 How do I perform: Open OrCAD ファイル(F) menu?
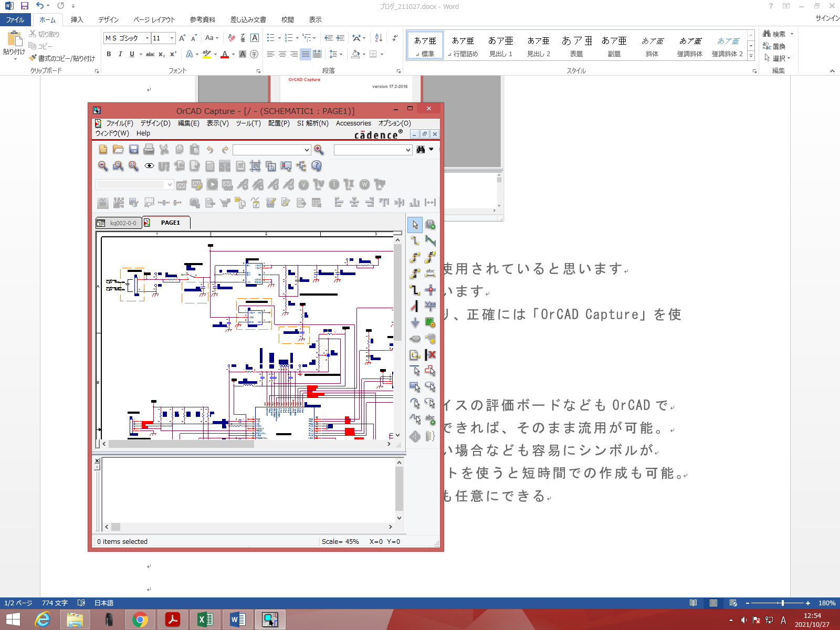(x=119, y=123)
